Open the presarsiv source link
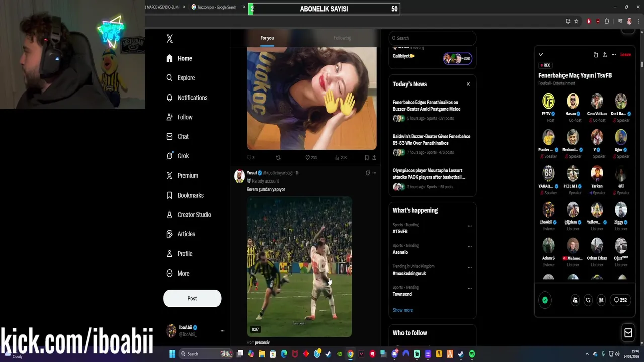Viewport: 644px width, 362px height. coord(262,342)
